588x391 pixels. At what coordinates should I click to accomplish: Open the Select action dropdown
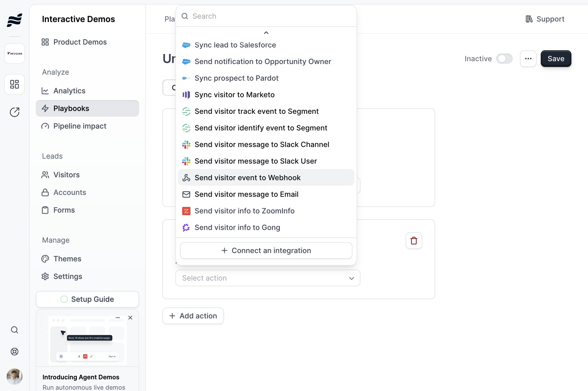[x=268, y=278]
